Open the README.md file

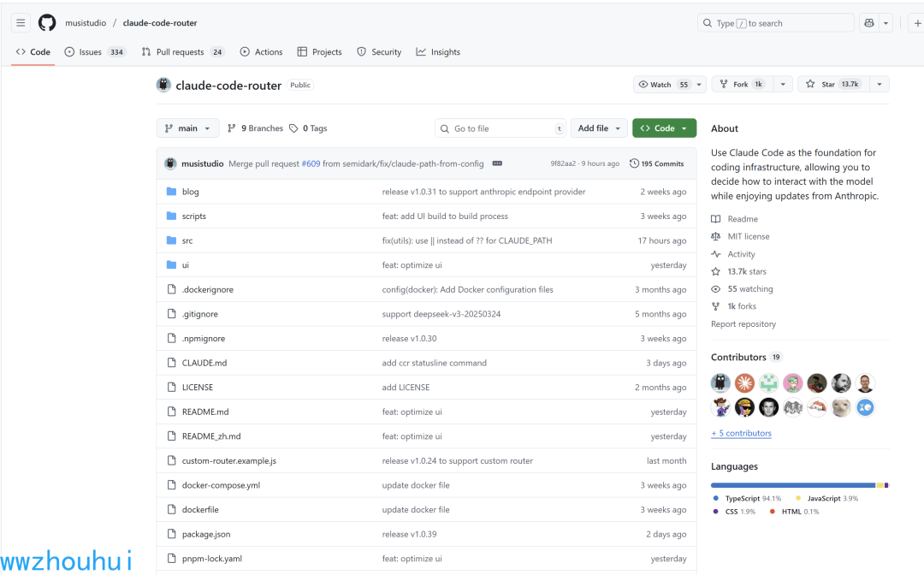click(205, 412)
